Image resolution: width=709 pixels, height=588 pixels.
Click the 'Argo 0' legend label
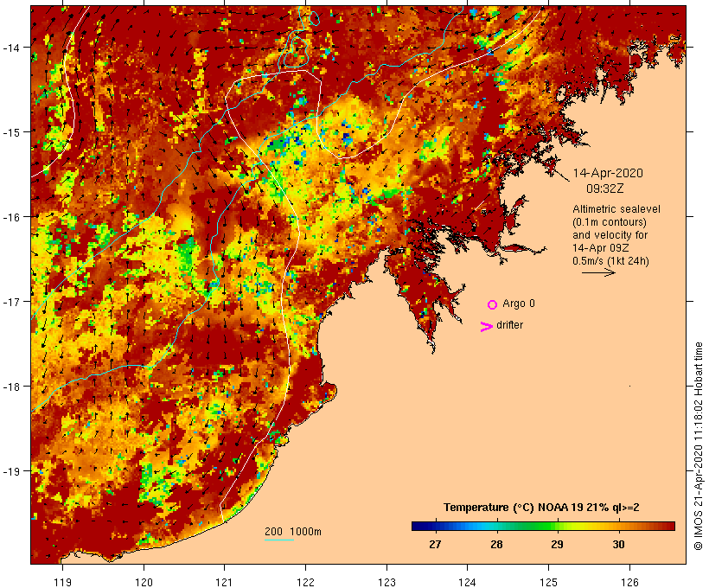coord(519,304)
